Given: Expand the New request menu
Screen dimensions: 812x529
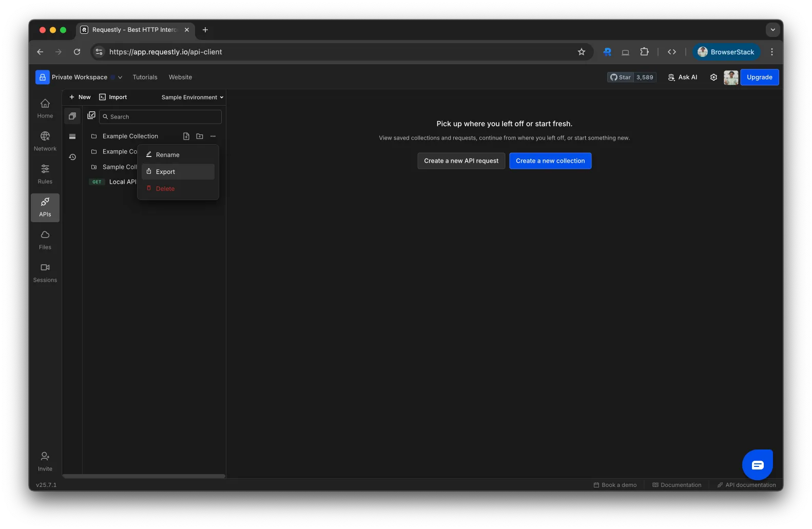Looking at the screenshot, I should [x=80, y=97].
